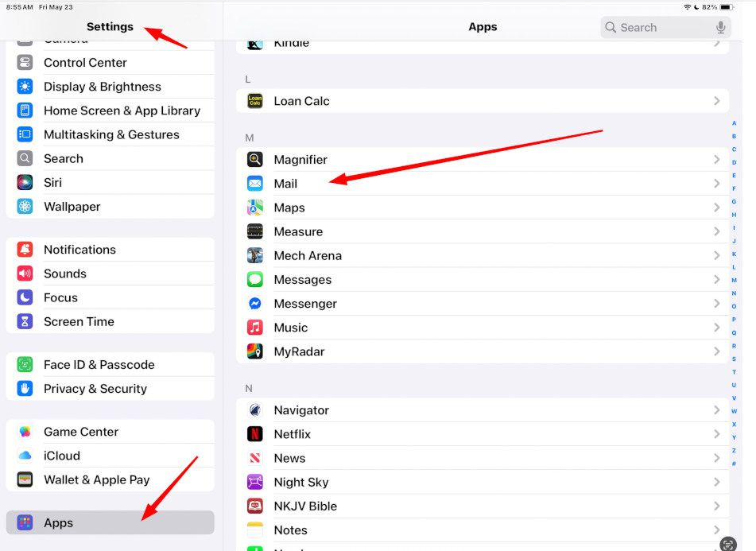Screen dimensions: 756x551
Task: Tap the Focus moon icon
Action: 25,297
